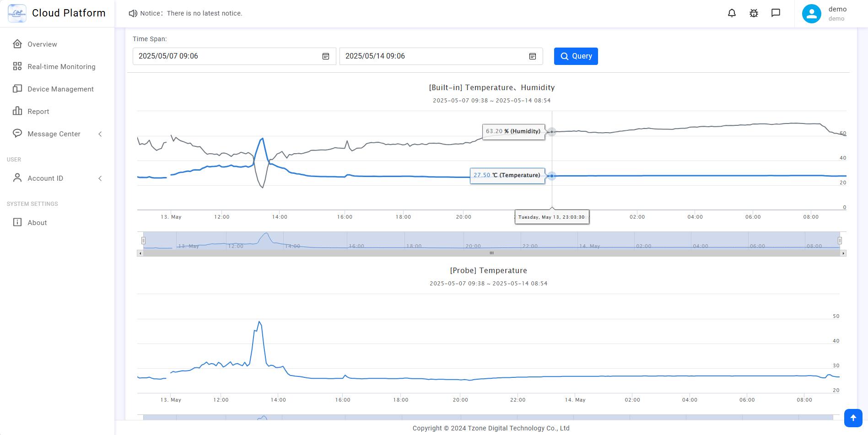The height and width of the screenshot is (435, 868).
Task: Click the Cloud Platform logo
Action: tap(17, 13)
